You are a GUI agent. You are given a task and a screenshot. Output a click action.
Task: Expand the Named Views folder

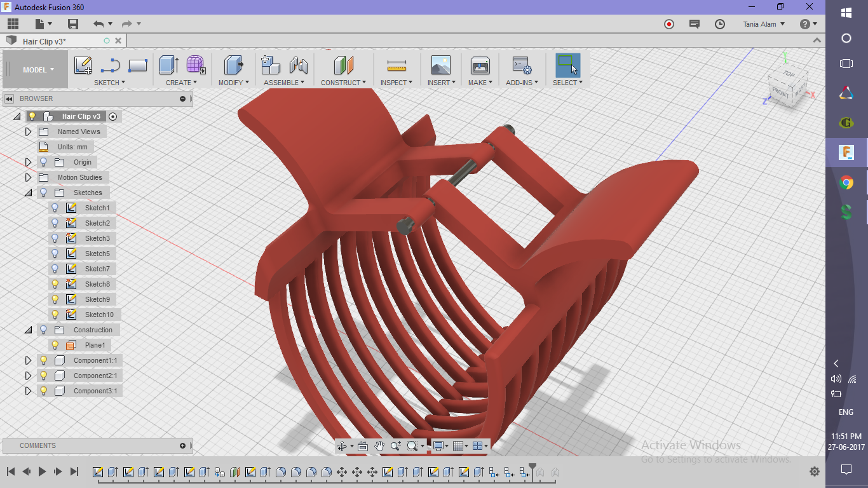28,132
